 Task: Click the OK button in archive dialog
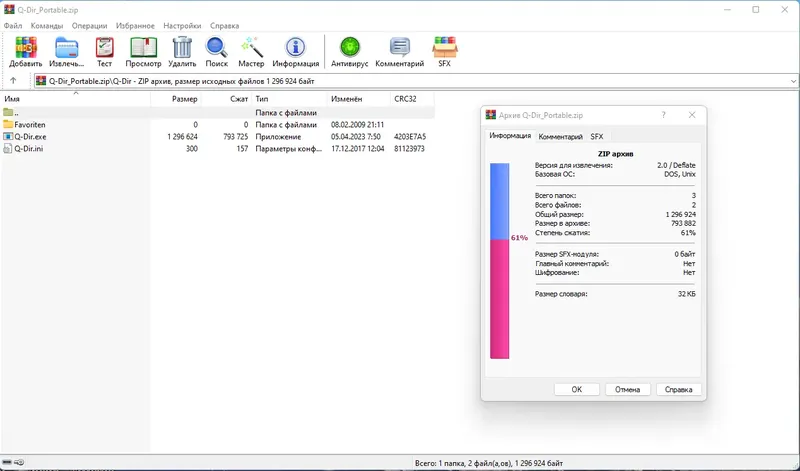[x=577, y=389]
